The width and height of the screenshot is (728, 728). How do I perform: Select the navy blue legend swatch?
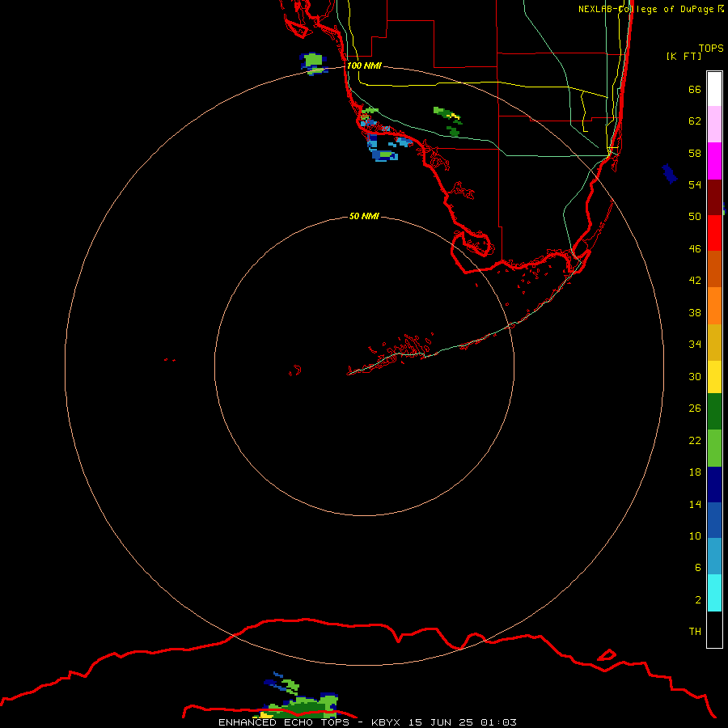pos(714,485)
